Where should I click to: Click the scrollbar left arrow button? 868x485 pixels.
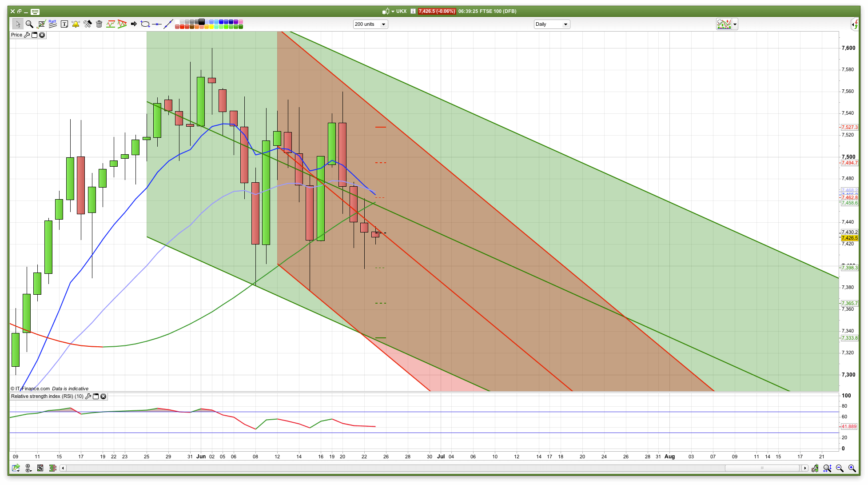click(63, 468)
